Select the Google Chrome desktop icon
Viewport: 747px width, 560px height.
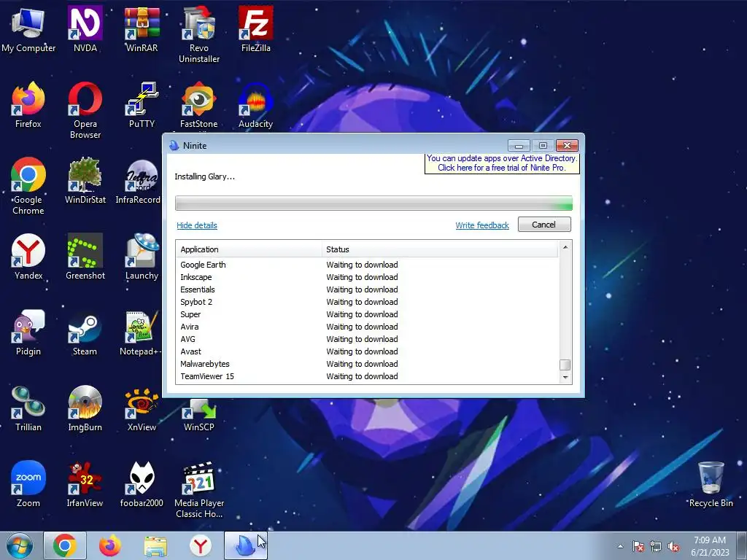28,187
